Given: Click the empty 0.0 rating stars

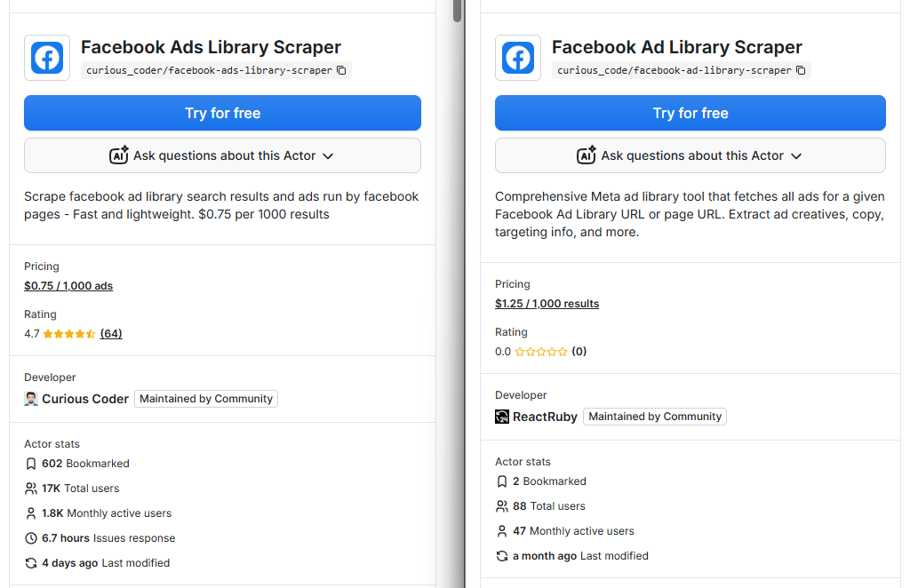Looking at the screenshot, I should (x=541, y=352).
